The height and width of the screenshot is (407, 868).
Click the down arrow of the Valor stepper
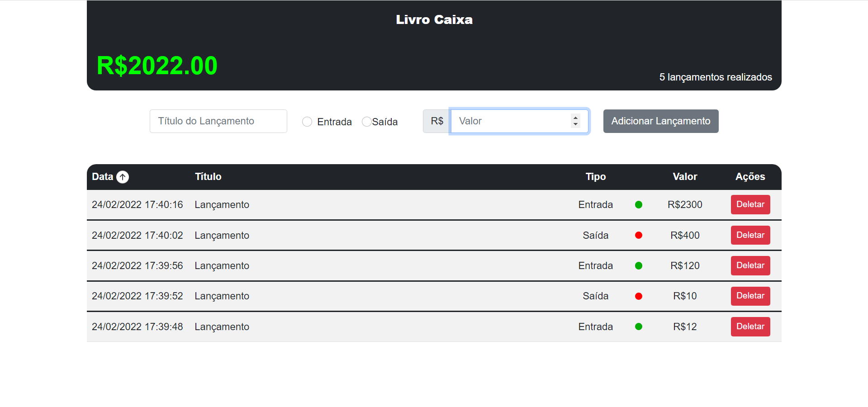click(x=575, y=125)
